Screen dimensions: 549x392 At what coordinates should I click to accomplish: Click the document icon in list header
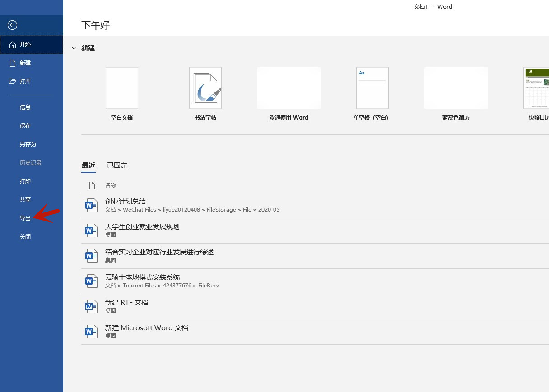pyautogui.click(x=92, y=185)
